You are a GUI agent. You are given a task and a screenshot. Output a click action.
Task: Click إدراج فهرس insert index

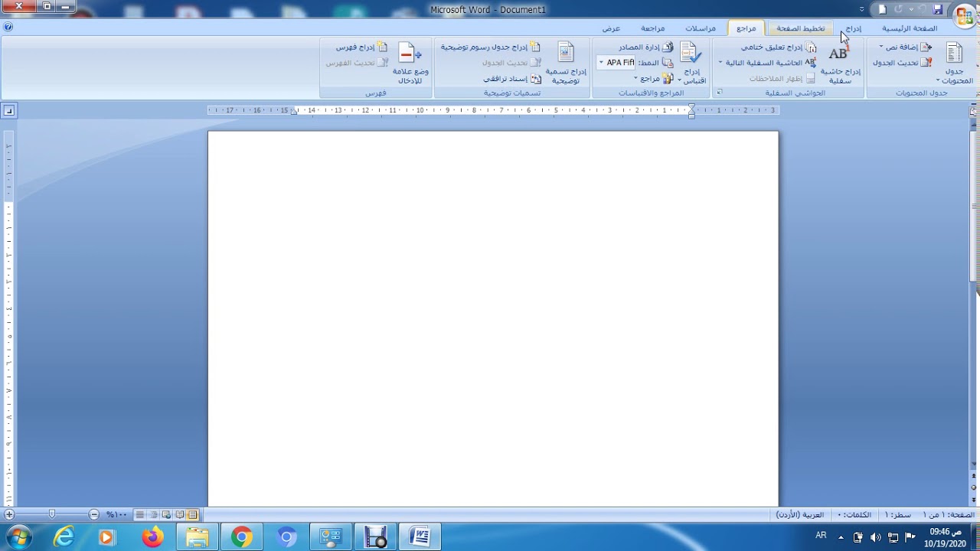click(x=361, y=47)
